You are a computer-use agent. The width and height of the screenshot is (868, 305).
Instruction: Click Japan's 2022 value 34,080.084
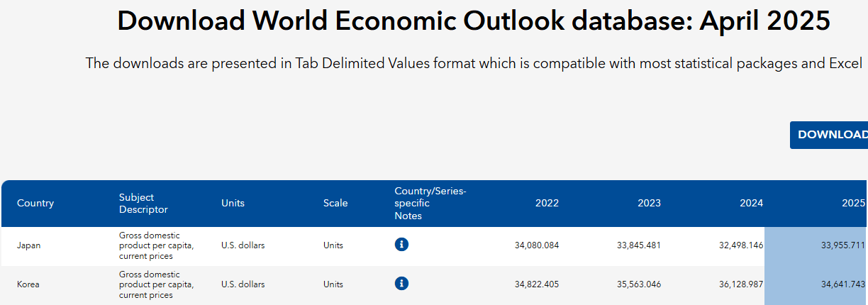click(x=537, y=245)
